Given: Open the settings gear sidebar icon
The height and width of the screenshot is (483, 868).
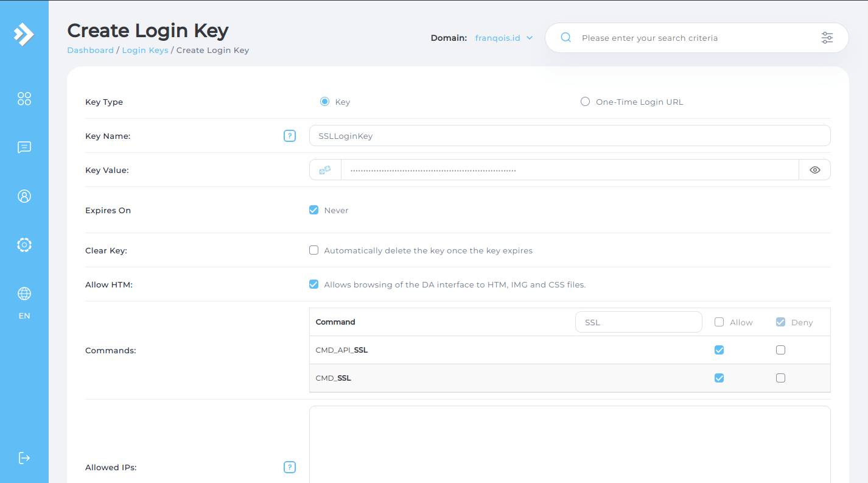Looking at the screenshot, I should coord(24,245).
